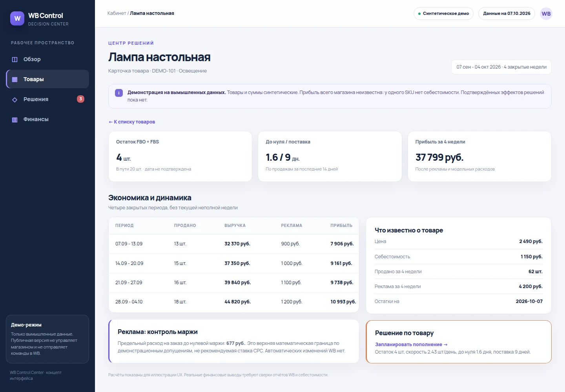Click the РЕКЛАМА column header
This screenshot has height=392, width=565.
coord(292,226)
